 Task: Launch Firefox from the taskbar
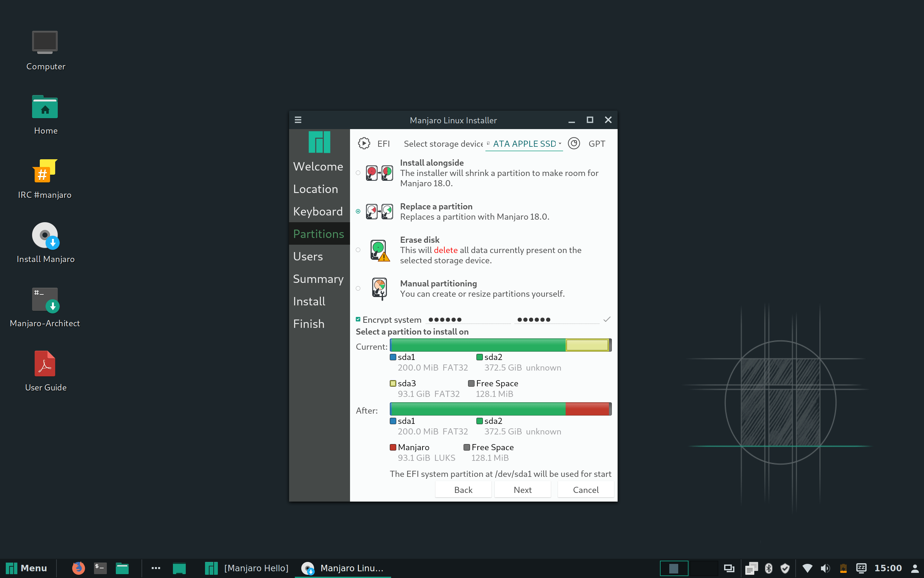coord(78,568)
